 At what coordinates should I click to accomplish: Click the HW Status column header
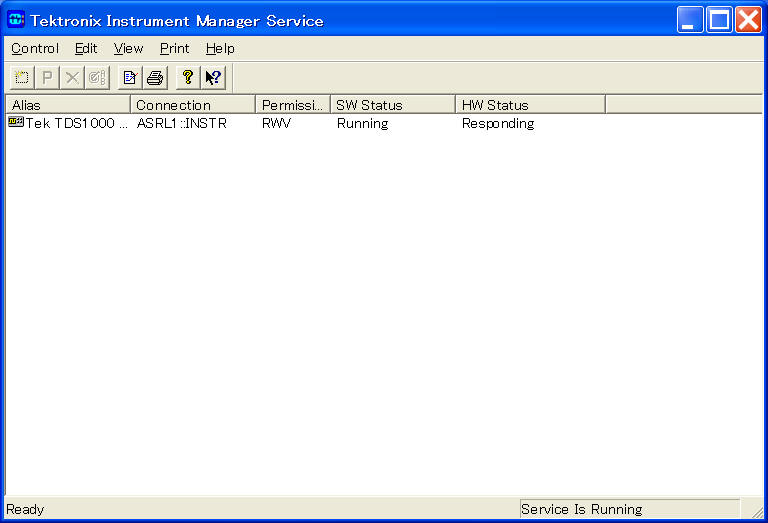[x=530, y=105]
